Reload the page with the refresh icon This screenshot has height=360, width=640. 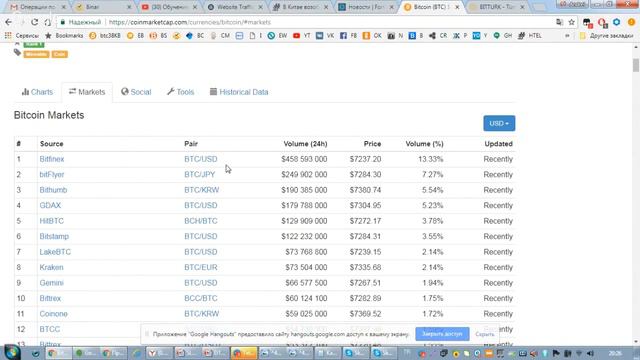click(x=35, y=22)
